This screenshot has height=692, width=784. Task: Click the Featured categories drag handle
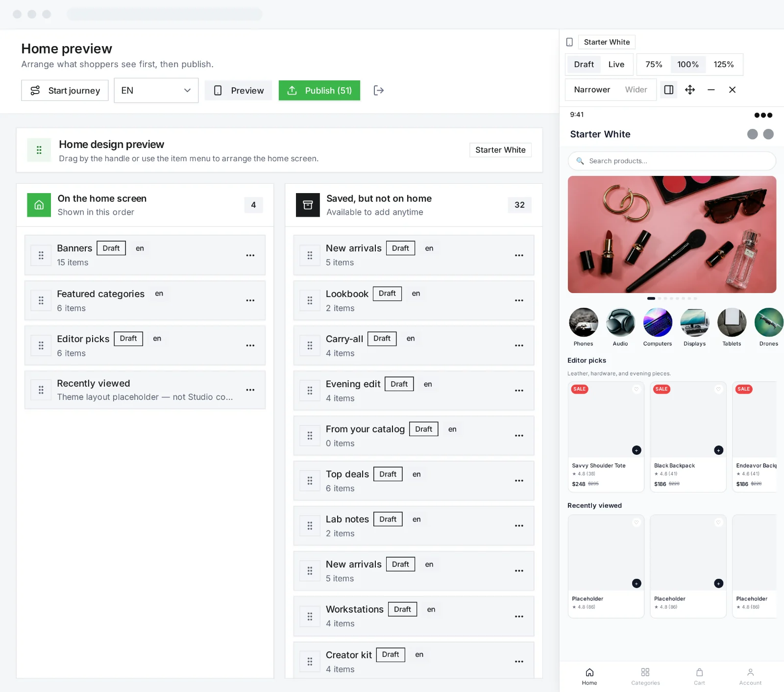coord(41,300)
